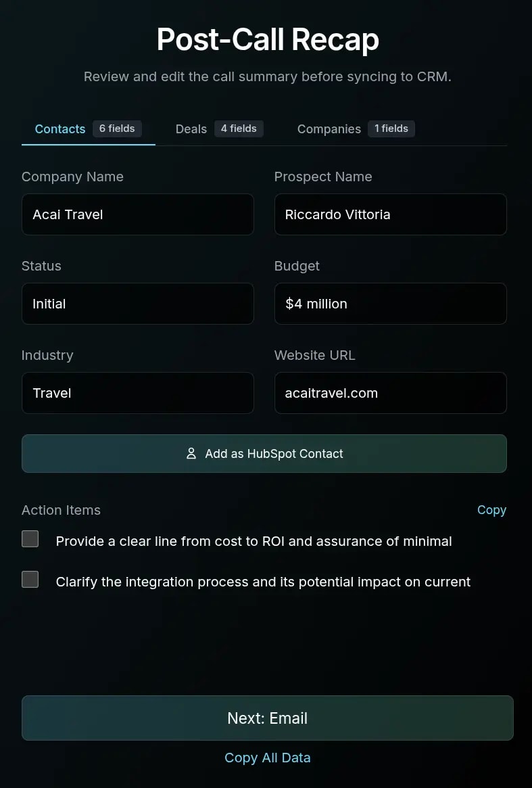Image resolution: width=532 pixels, height=788 pixels.
Task: Proceed with the Next: Email button
Action: 267,718
